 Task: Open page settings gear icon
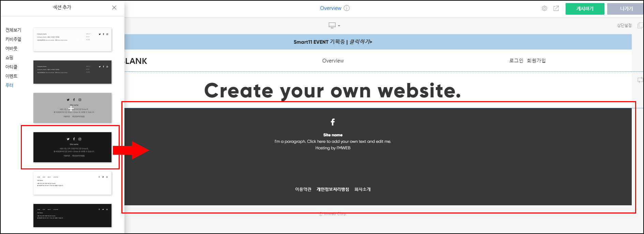[x=544, y=9]
